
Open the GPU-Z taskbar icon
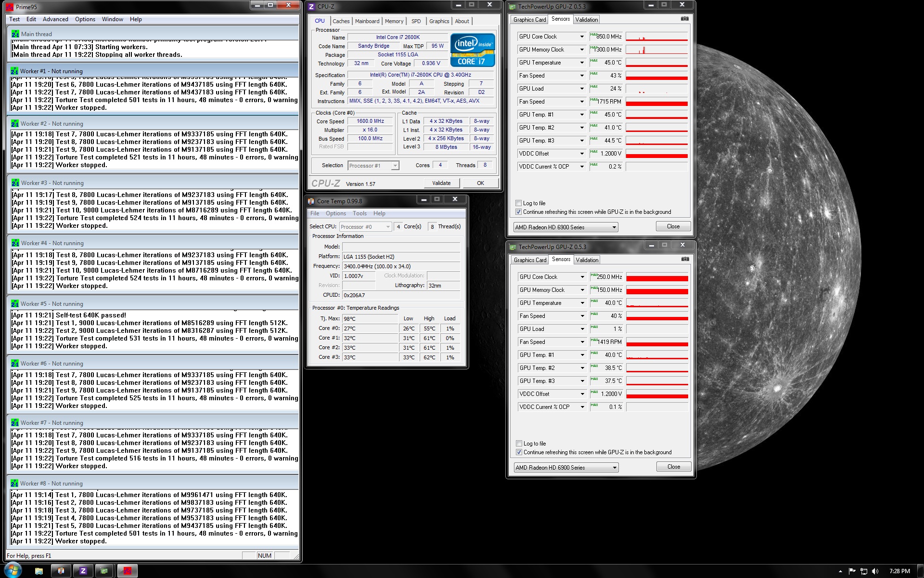pos(104,571)
